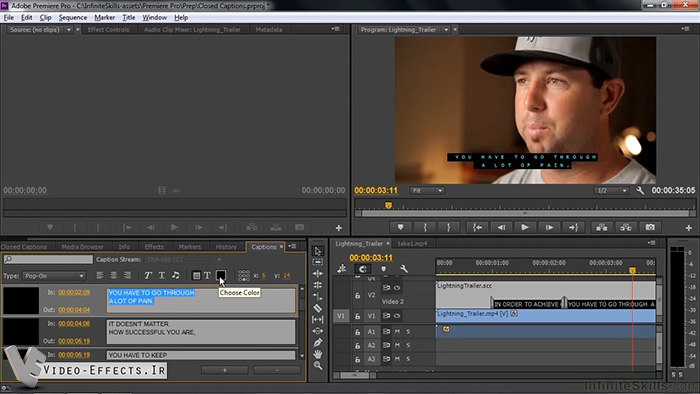Add caption block with plus button
The width and height of the screenshot is (700, 394).
click(225, 370)
